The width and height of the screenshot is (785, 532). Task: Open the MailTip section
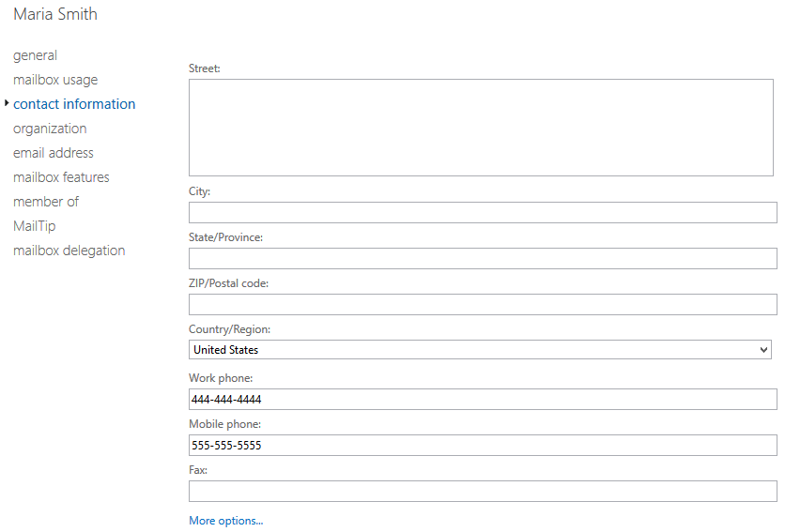(35, 226)
